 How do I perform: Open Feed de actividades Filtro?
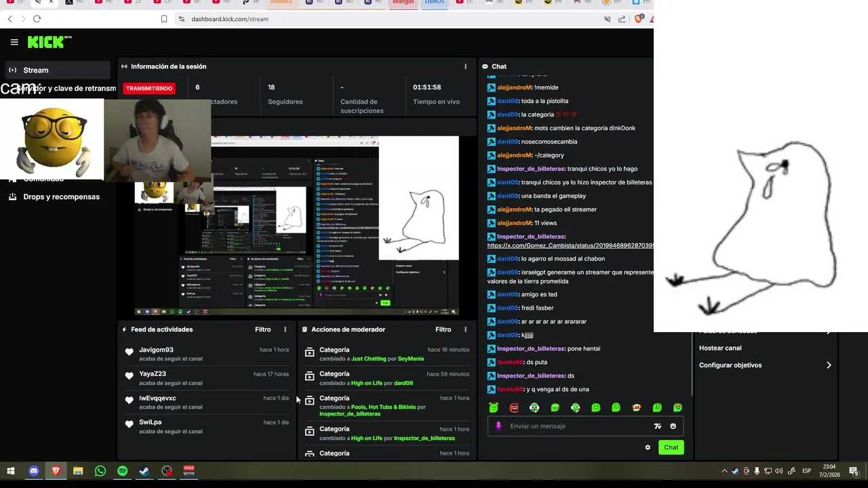[263, 329]
